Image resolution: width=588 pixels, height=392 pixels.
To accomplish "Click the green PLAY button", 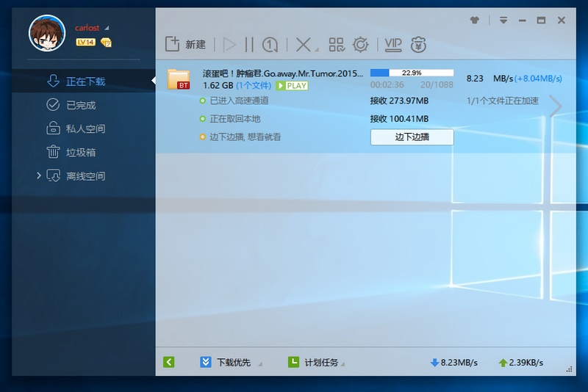I will tap(292, 86).
